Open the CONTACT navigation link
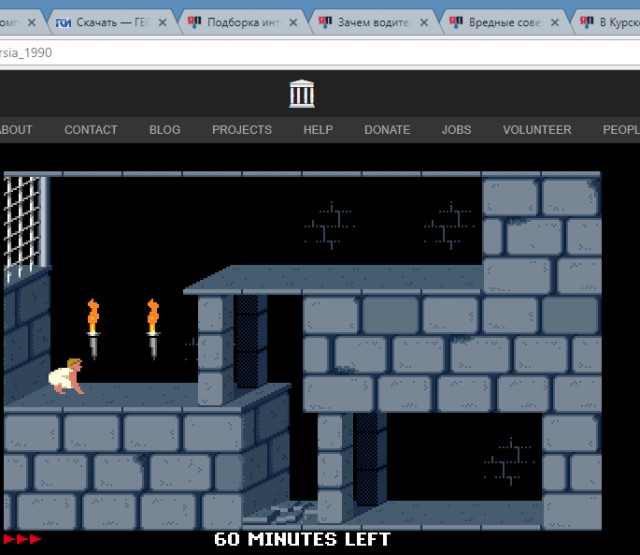 coord(91,130)
